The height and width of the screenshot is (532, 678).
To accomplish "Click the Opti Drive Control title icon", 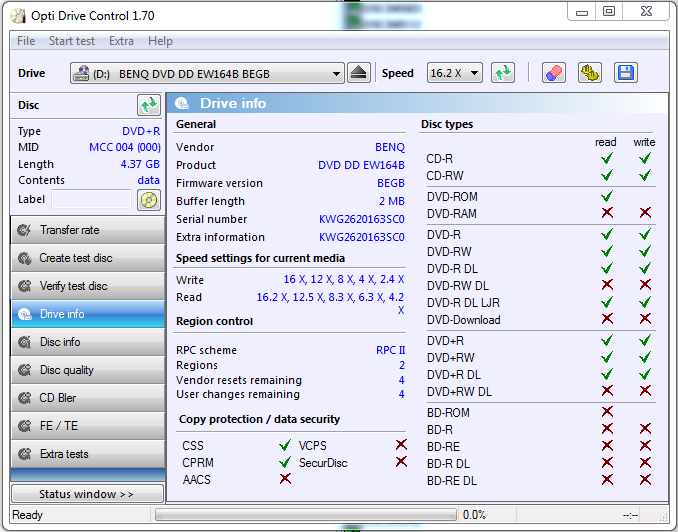I will tap(18, 16).
